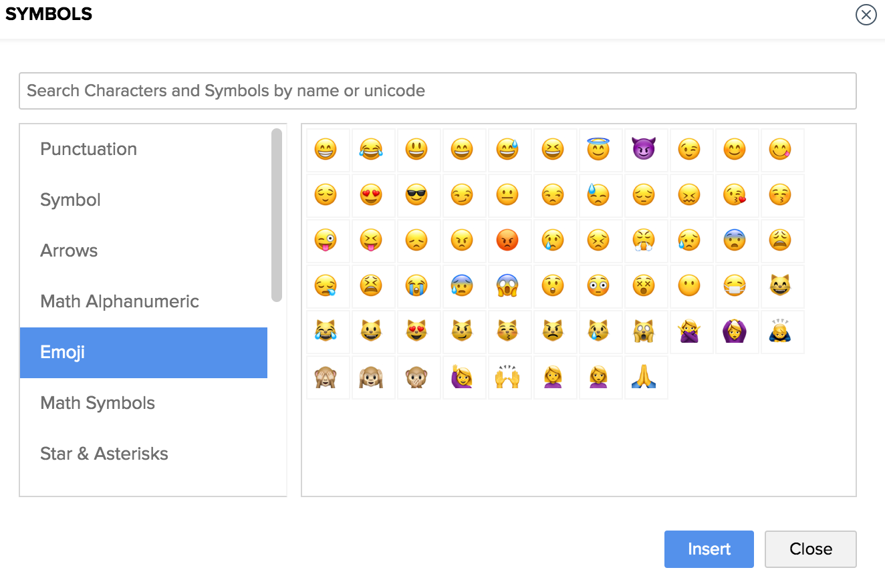Choose the heart-eyes cat emoji

(416, 331)
